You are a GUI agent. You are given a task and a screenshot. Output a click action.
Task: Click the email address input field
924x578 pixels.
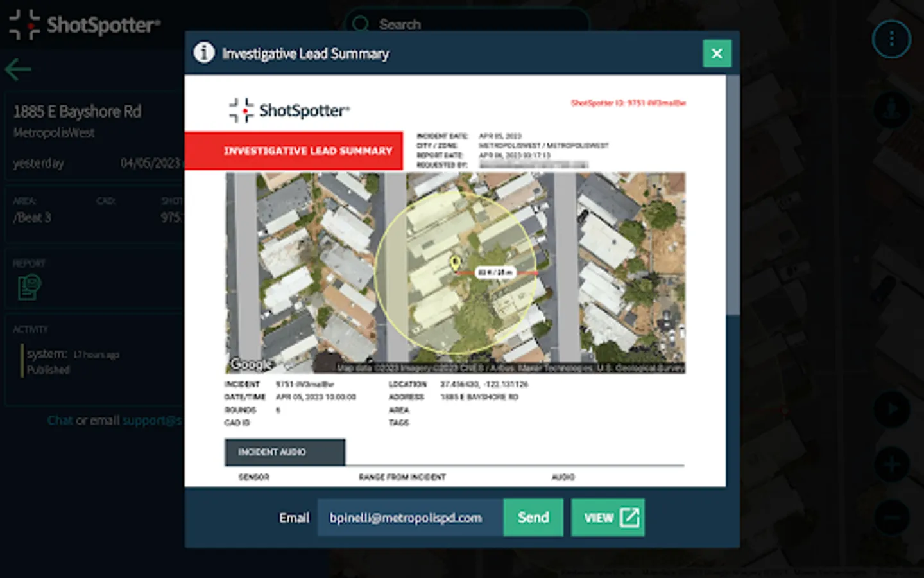tap(410, 518)
